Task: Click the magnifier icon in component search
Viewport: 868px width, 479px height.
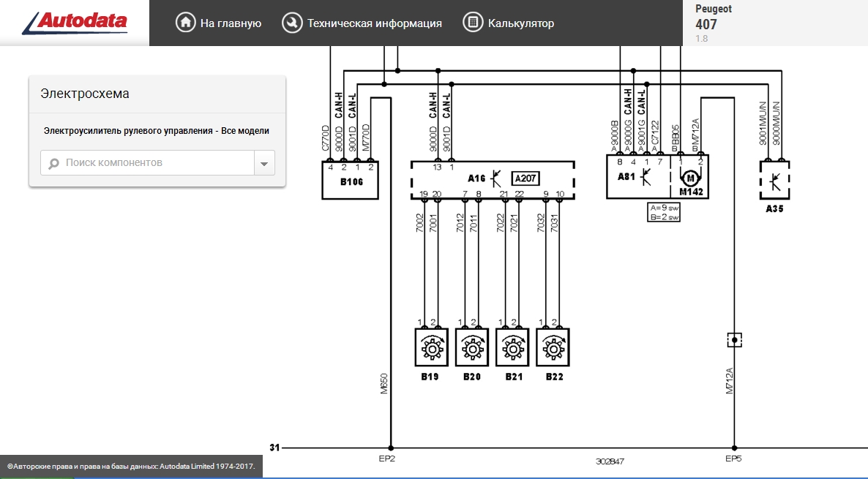Action: (53, 163)
